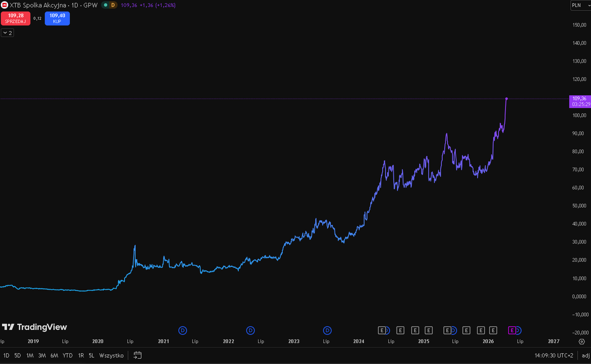Open the timezone menu at 14:09:30 UTC+2
591x364 pixels.
point(554,355)
